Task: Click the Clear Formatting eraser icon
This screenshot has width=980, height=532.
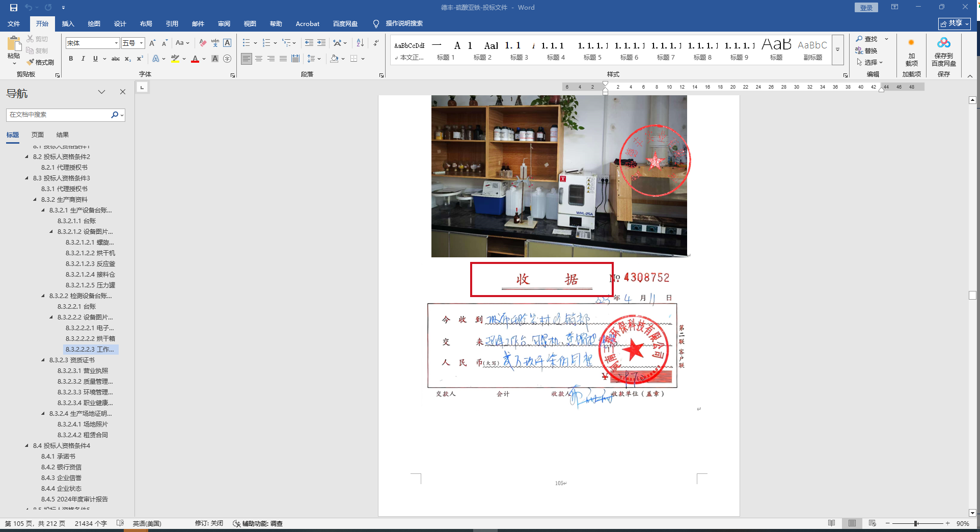Action: pyautogui.click(x=203, y=43)
